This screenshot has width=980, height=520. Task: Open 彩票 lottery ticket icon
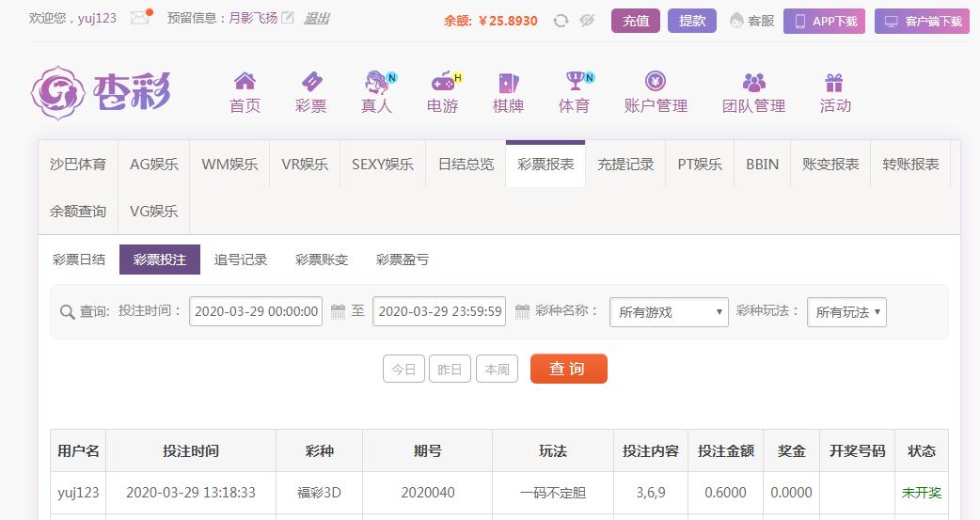click(310, 81)
